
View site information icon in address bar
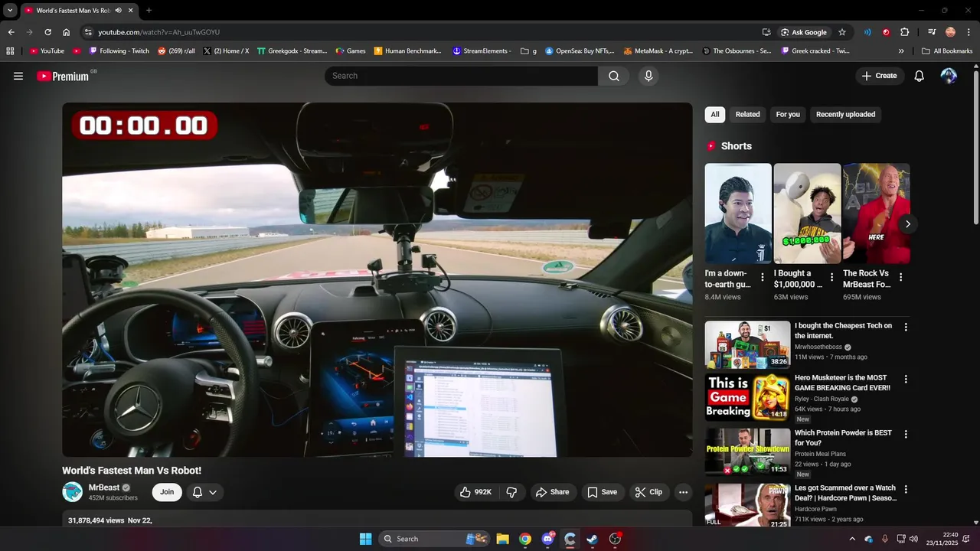click(88, 32)
